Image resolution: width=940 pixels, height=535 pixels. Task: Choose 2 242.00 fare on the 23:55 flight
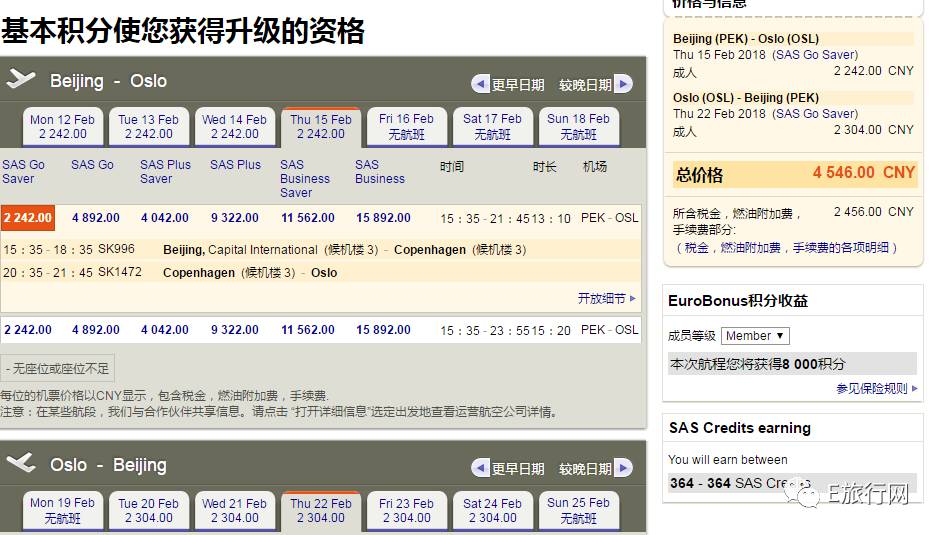28,330
